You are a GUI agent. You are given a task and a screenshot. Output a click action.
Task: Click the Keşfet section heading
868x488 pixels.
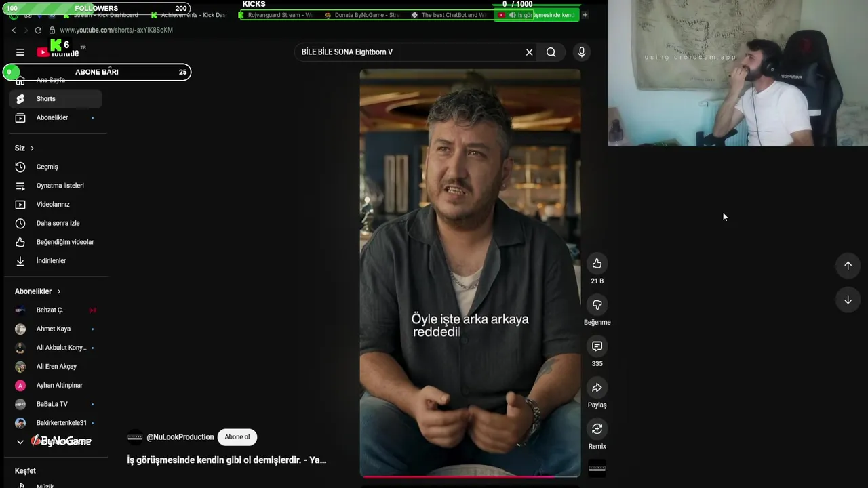tap(25, 471)
